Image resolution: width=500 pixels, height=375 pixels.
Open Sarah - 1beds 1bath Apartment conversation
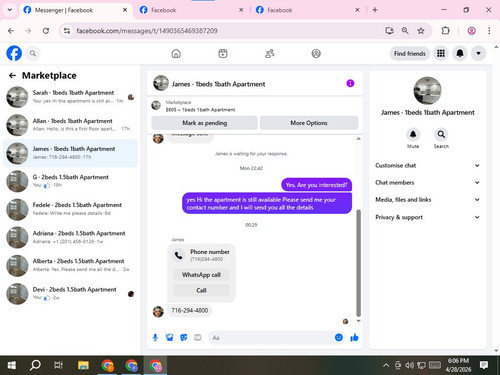coord(70,97)
